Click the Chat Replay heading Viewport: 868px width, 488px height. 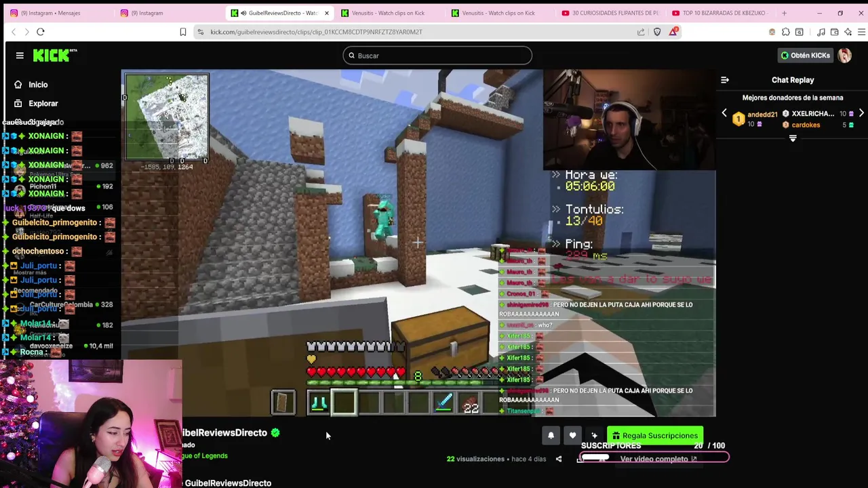tap(793, 80)
